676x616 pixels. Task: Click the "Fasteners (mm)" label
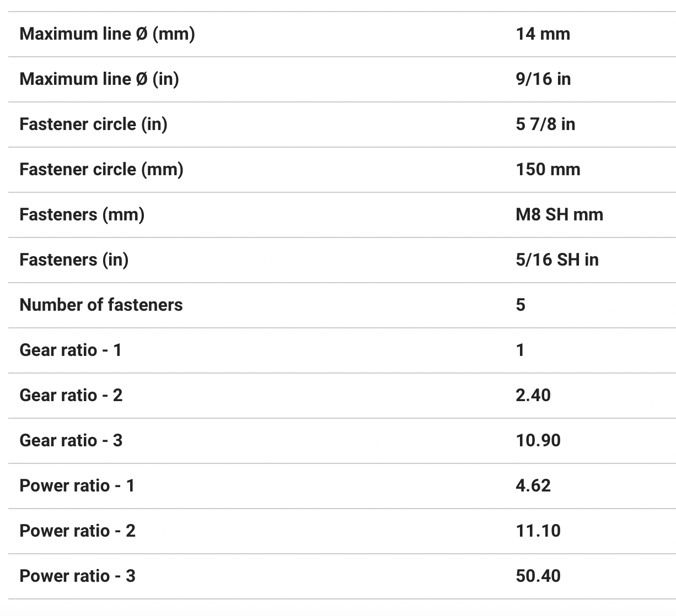[82, 215]
